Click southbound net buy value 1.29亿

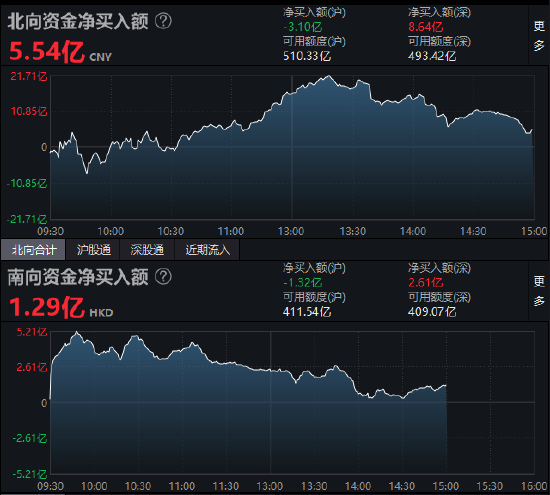pyautogui.click(x=47, y=307)
